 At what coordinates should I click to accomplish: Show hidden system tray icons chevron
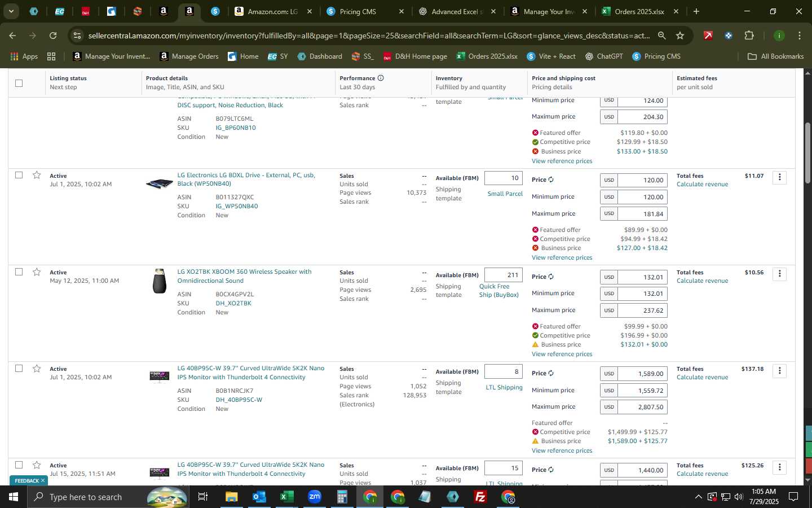[698, 497]
